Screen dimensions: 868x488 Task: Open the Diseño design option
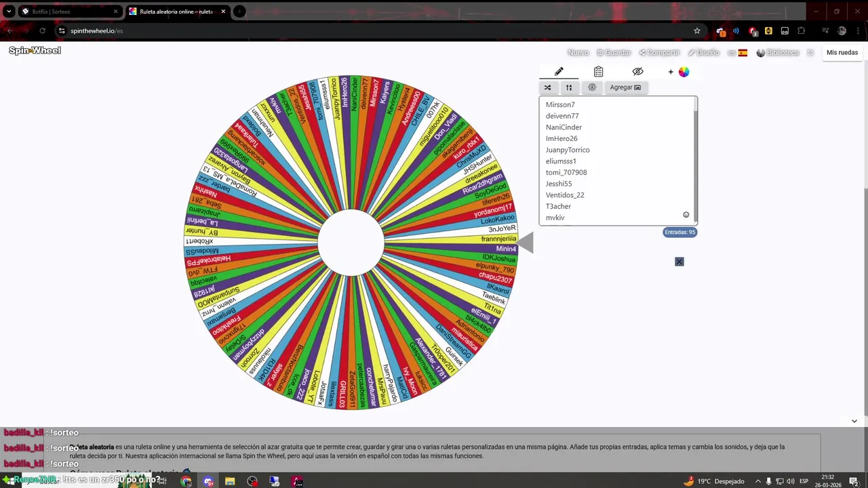point(703,53)
